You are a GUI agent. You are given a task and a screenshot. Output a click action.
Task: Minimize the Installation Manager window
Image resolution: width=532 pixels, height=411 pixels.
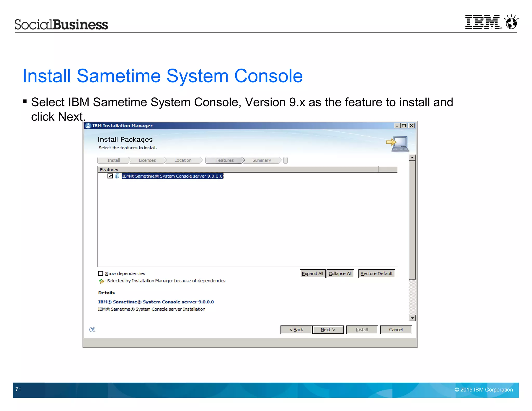coord(397,126)
